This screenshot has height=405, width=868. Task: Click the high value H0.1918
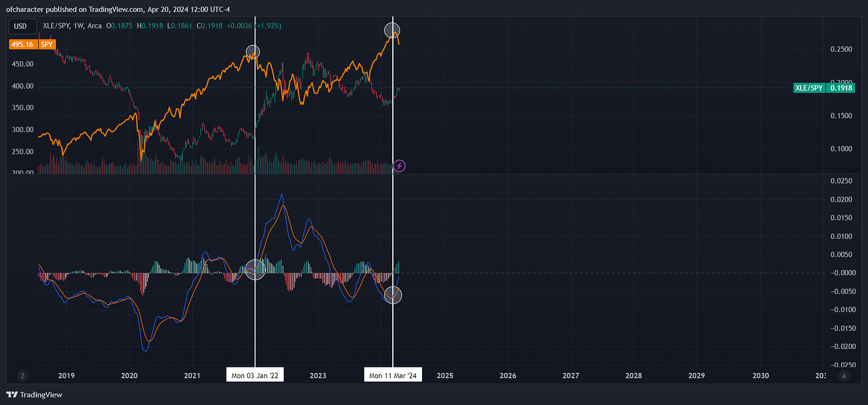click(148, 26)
